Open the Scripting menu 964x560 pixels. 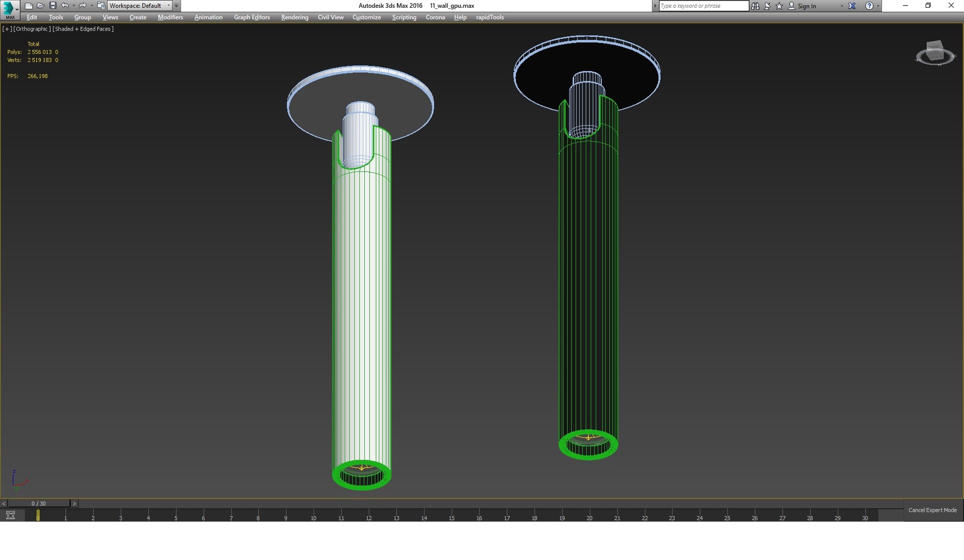[404, 17]
